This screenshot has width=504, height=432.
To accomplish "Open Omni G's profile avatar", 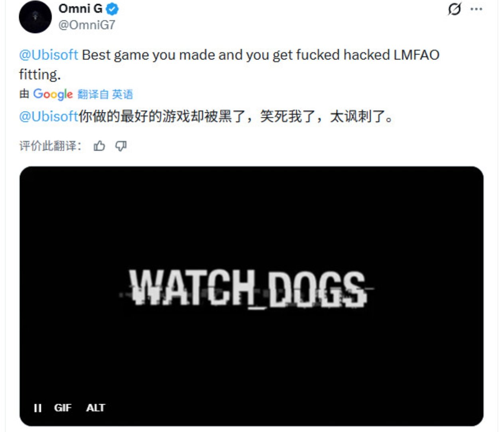I will (35, 16).
